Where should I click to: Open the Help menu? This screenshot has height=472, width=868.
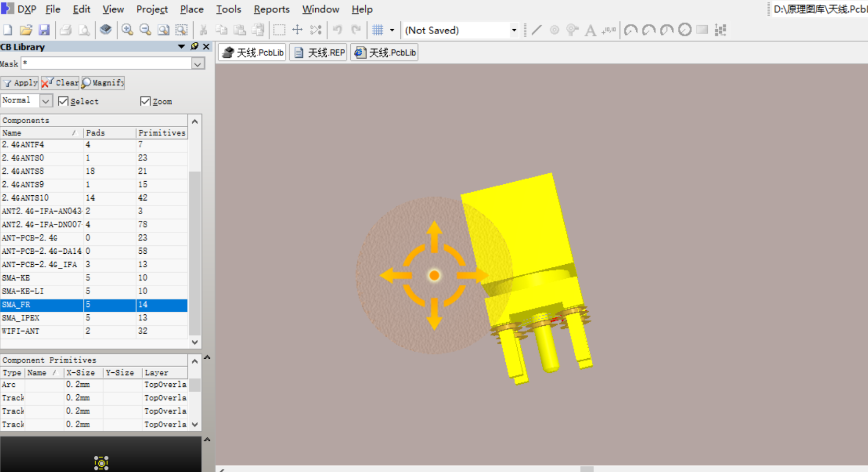click(362, 9)
